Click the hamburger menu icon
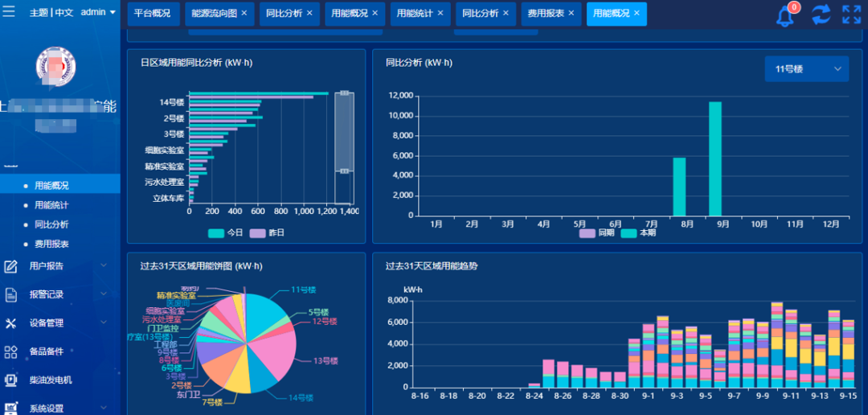 point(10,12)
